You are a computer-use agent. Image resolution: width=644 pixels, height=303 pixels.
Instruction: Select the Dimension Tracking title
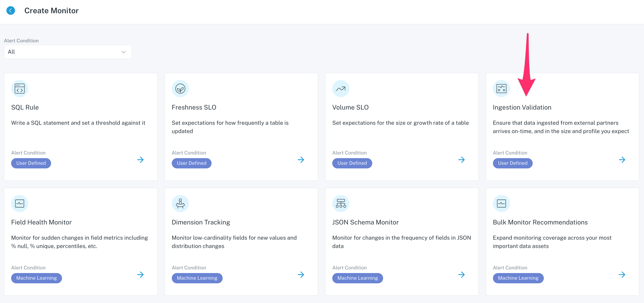(x=201, y=222)
